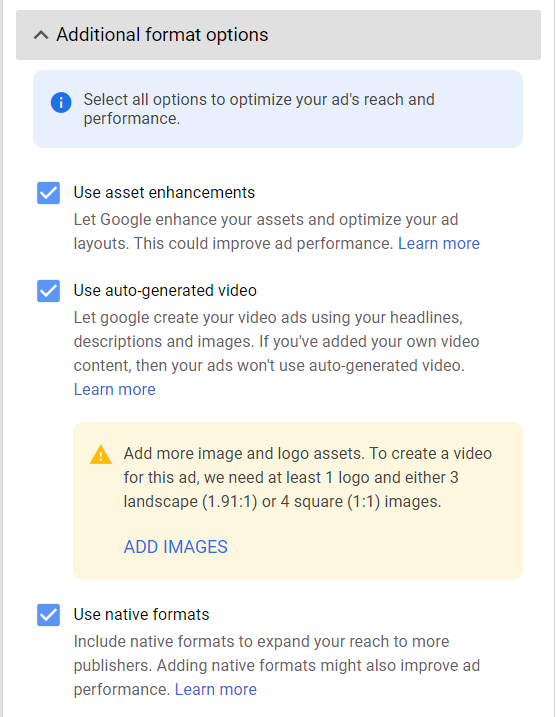Viewport: 556px width, 717px height.
Task: Click the 'Let Google enhance your assets' description
Action: pos(277,231)
